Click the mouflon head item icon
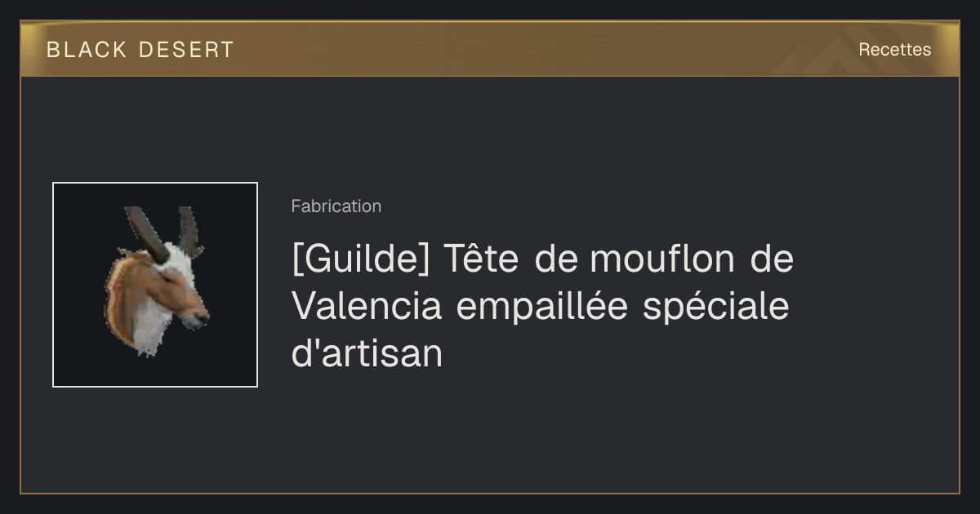980x514 pixels. pyautogui.click(x=157, y=282)
